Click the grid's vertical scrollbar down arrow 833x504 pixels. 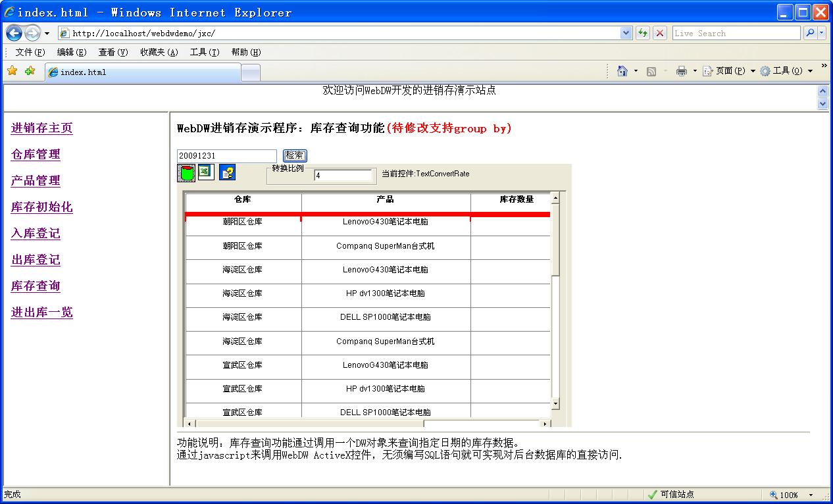coord(555,403)
